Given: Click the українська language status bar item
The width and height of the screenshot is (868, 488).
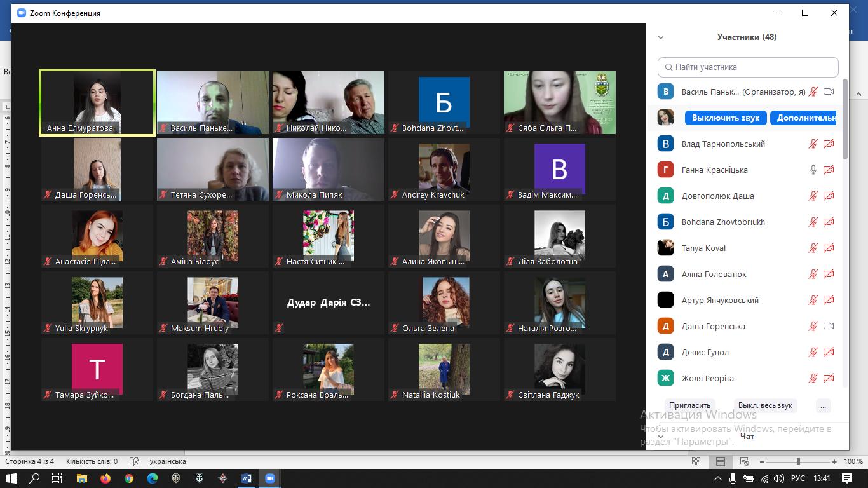Looking at the screenshot, I should tap(167, 462).
